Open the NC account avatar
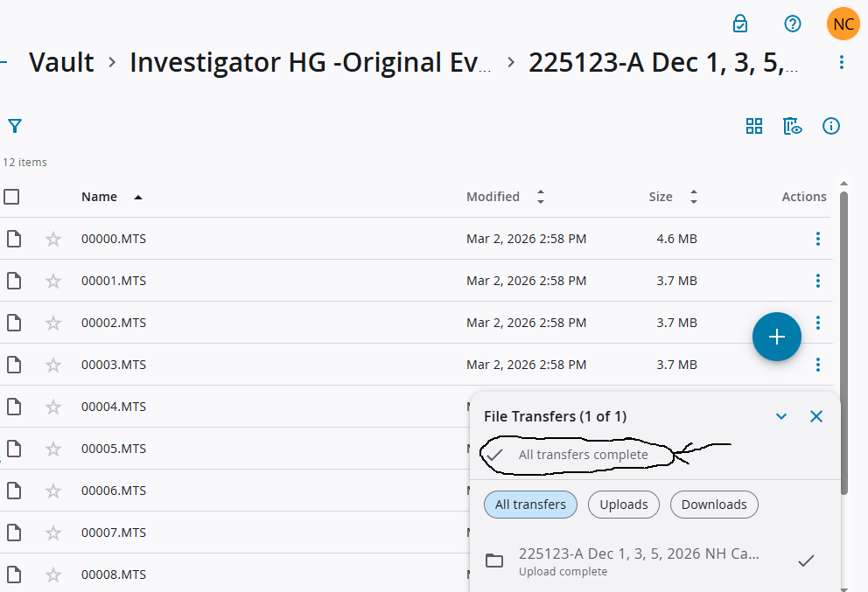 click(843, 24)
